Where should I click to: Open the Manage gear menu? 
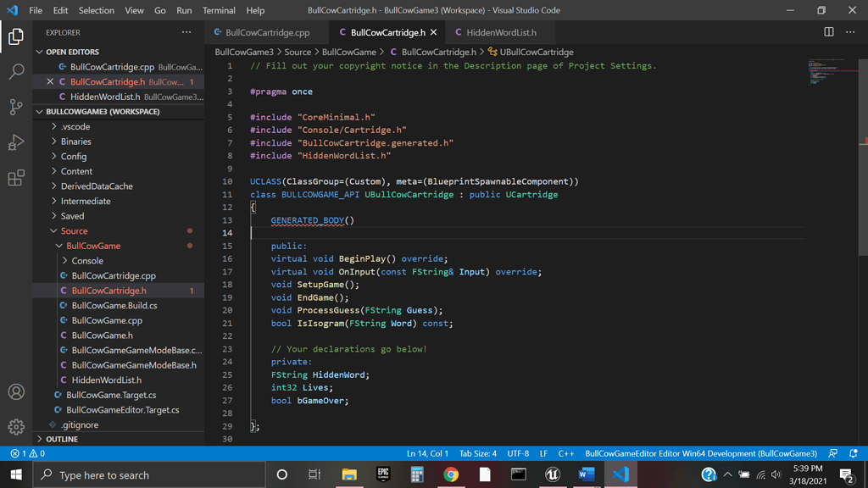tap(15, 426)
